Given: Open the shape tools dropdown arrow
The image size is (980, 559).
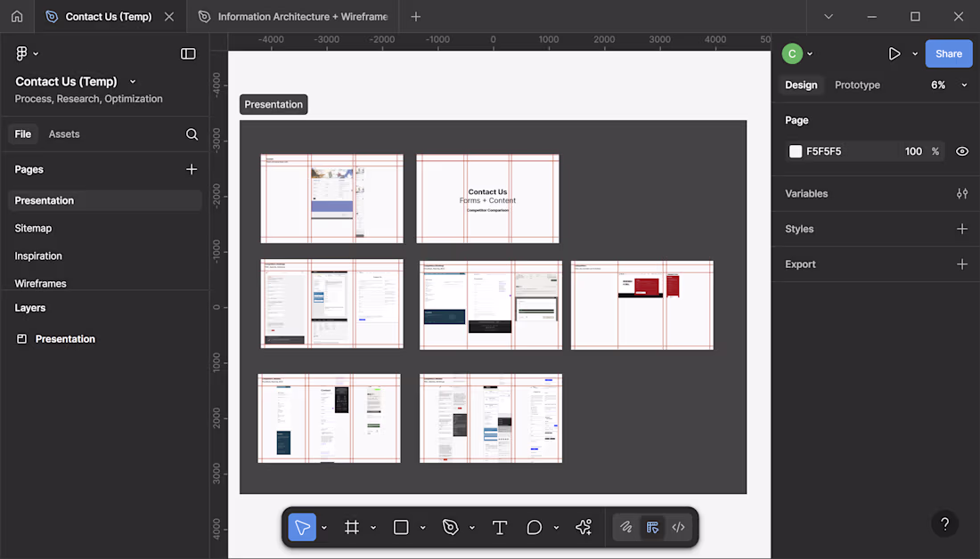Looking at the screenshot, I should (422, 528).
